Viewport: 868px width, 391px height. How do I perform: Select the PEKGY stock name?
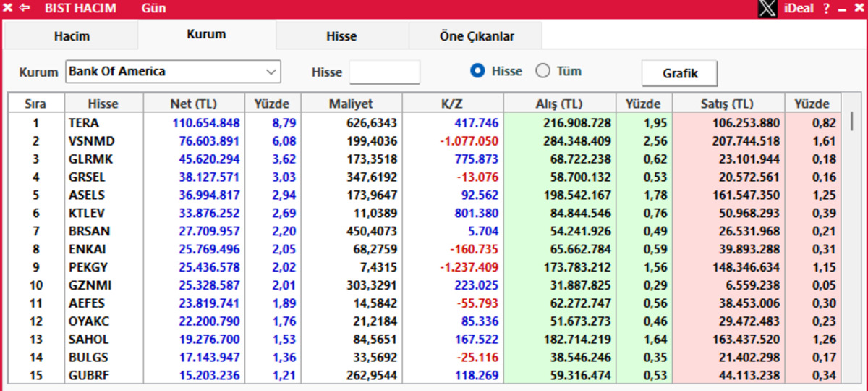point(88,267)
